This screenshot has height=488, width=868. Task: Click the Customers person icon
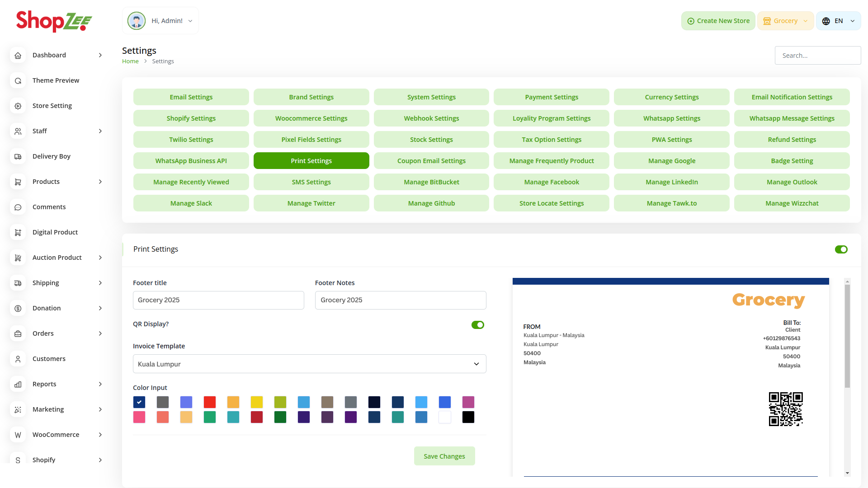point(18,359)
